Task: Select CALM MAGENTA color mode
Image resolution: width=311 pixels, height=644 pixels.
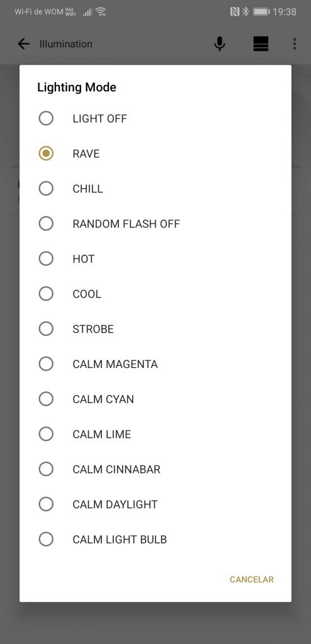Action: [x=155, y=364]
